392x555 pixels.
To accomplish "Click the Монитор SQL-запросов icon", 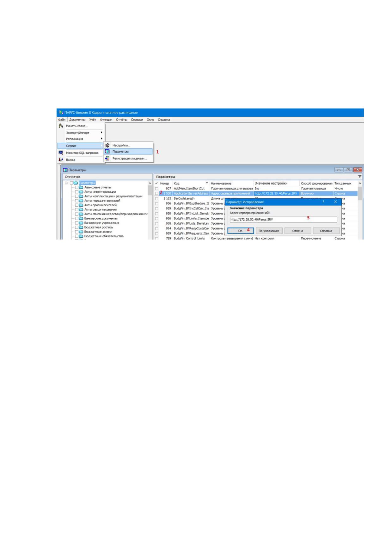I will (x=61, y=153).
